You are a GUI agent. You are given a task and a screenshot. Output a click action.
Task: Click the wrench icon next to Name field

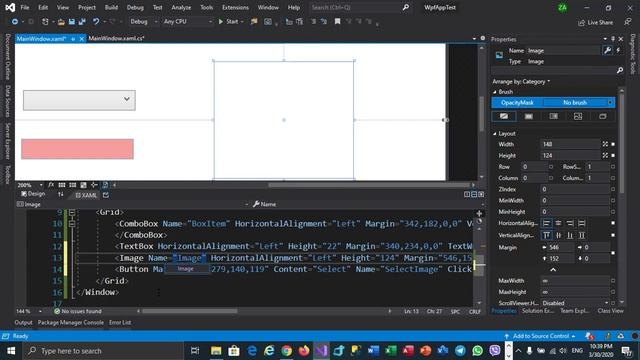(x=607, y=50)
